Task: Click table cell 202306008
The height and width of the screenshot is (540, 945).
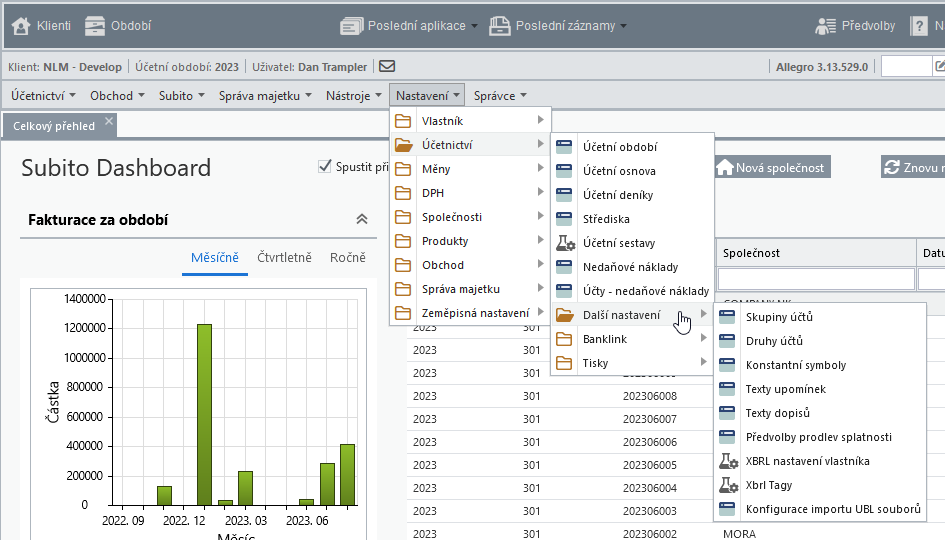Action: (650, 396)
